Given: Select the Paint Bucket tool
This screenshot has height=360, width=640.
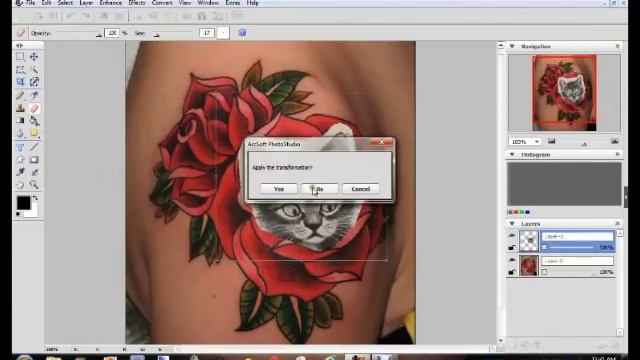Looking at the screenshot, I should pos(34,120).
